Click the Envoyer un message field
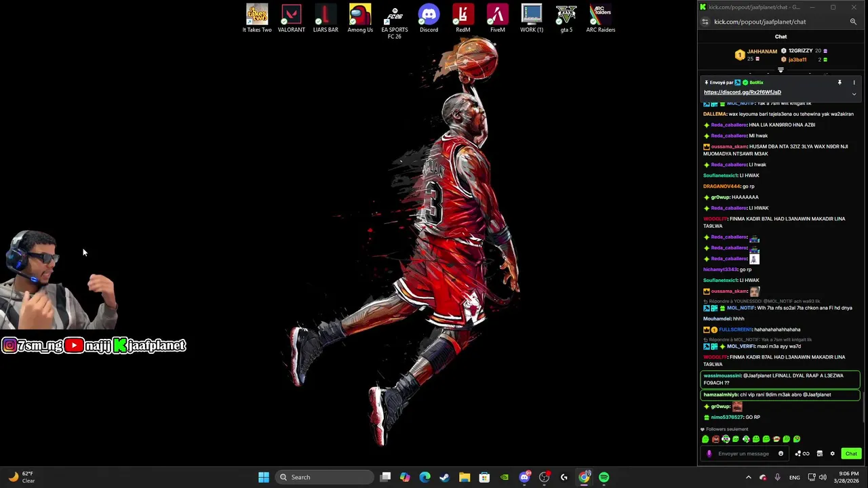This screenshot has height=488, width=868. [745, 453]
